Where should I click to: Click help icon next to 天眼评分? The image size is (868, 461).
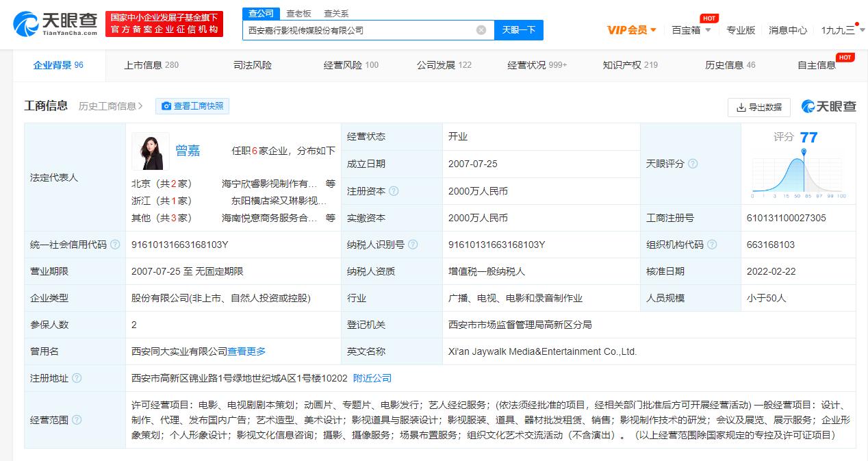coord(693,164)
